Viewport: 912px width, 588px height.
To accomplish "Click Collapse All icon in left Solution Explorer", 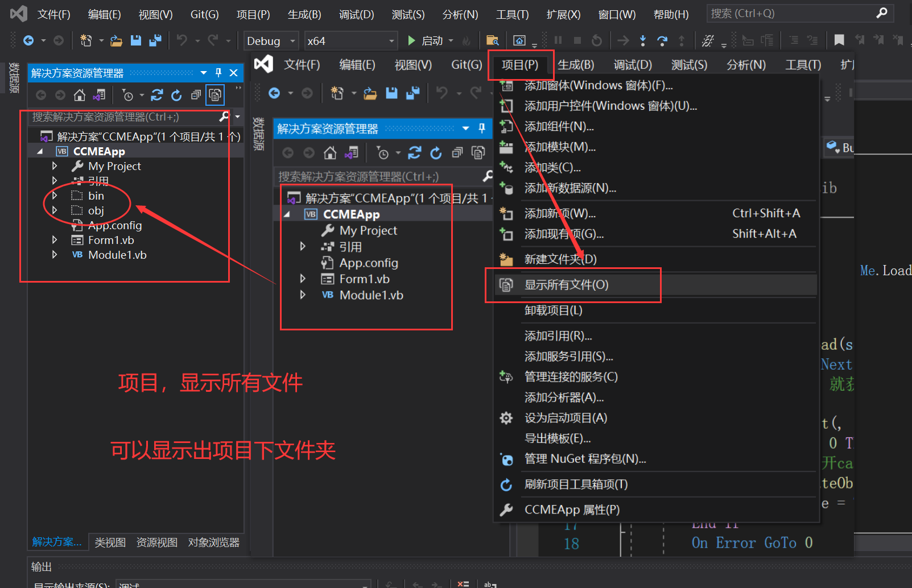I will coord(196,95).
